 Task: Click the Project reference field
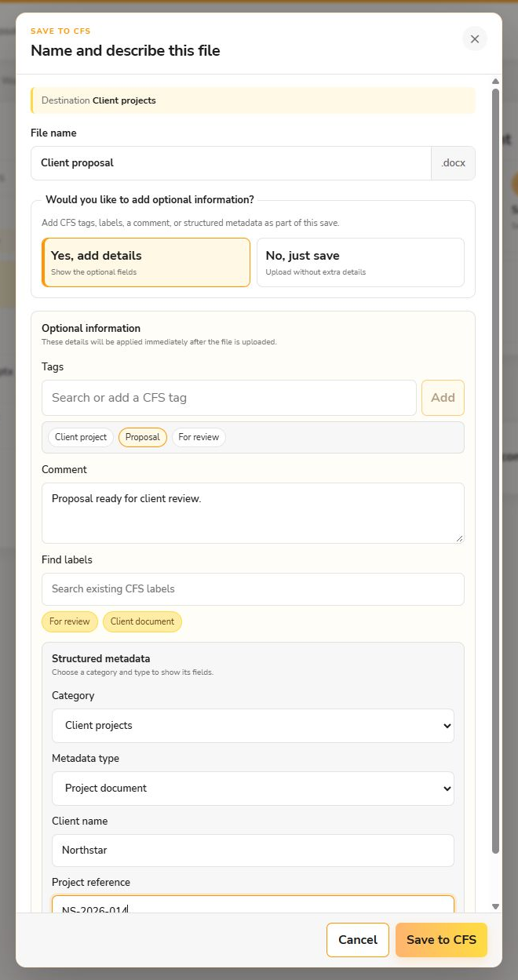pos(253,905)
